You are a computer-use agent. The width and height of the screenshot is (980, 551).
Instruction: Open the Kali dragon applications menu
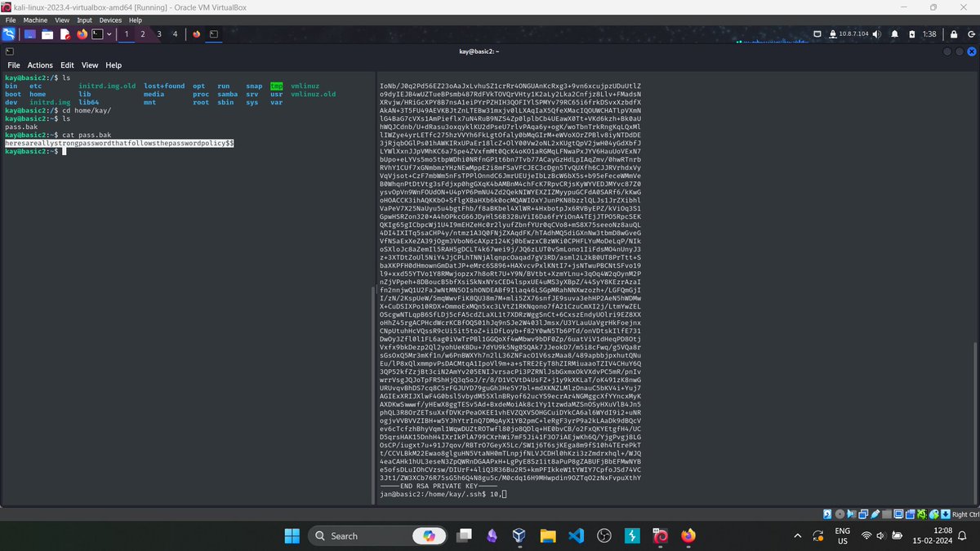(x=8, y=34)
